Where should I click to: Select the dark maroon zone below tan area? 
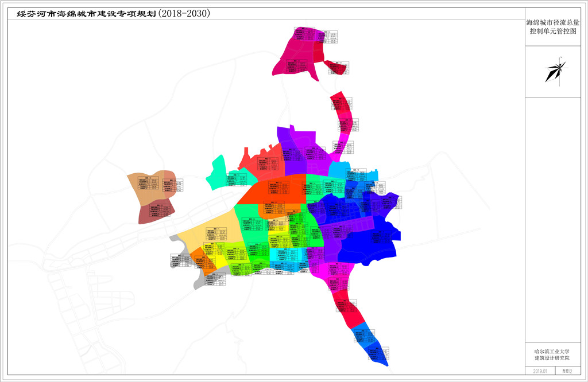(157, 212)
